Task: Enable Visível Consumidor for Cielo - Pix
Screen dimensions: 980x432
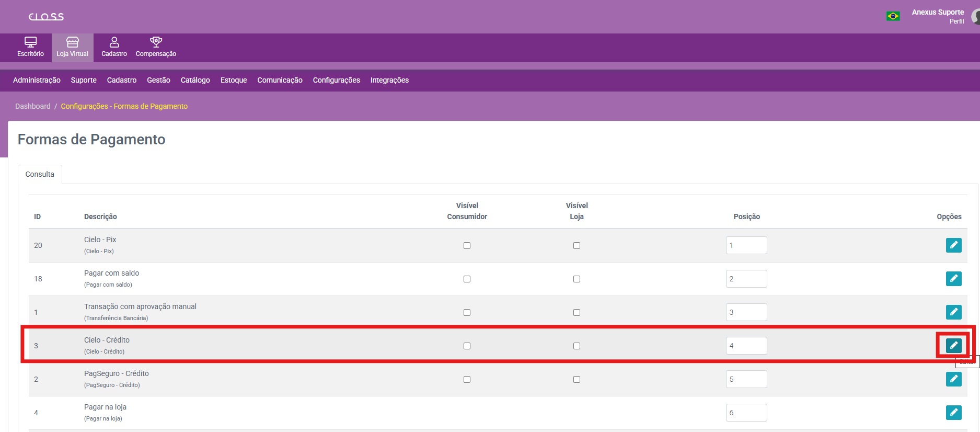Action: (467, 246)
